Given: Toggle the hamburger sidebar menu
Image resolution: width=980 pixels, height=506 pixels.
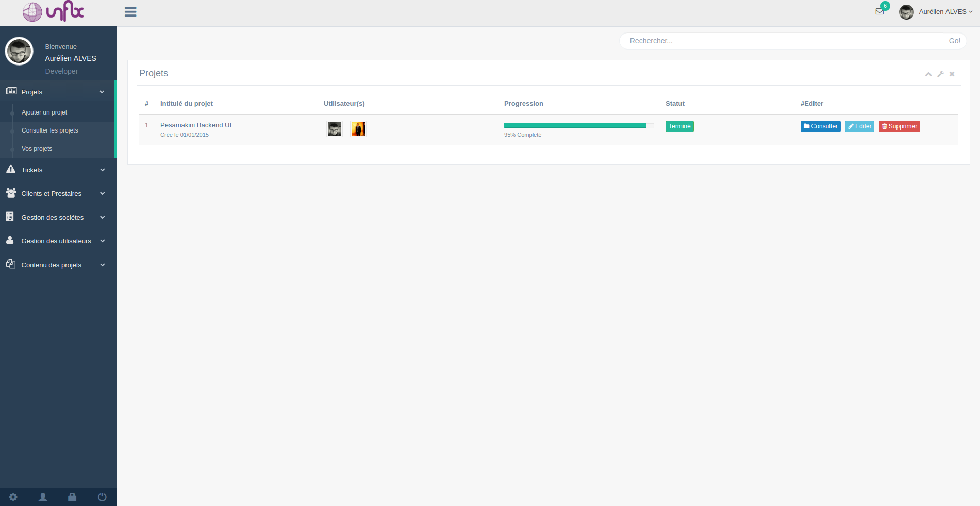Looking at the screenshot, I should 130,12.
